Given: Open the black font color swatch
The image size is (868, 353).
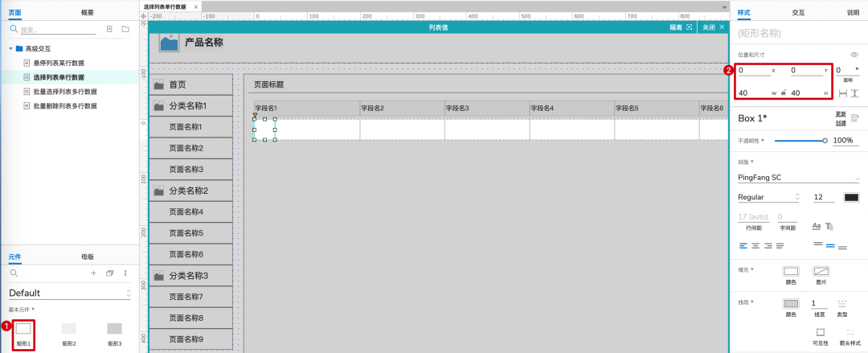Looking at the screenshot, I should click(x=851, y=197).
